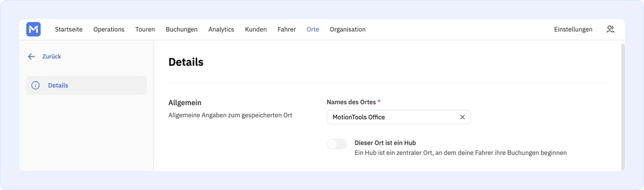Image resolution: width=644 pixels, height=190 pixels.
Task: Open the Analytics page
Action: click(x=221, y=29)
